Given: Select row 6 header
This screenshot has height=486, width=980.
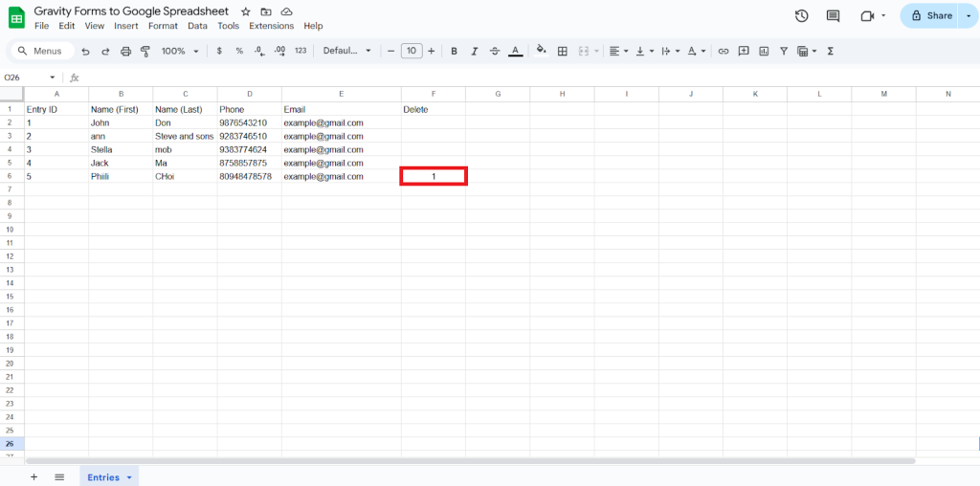Looking at the screenshot, I should tap(10, 177).
